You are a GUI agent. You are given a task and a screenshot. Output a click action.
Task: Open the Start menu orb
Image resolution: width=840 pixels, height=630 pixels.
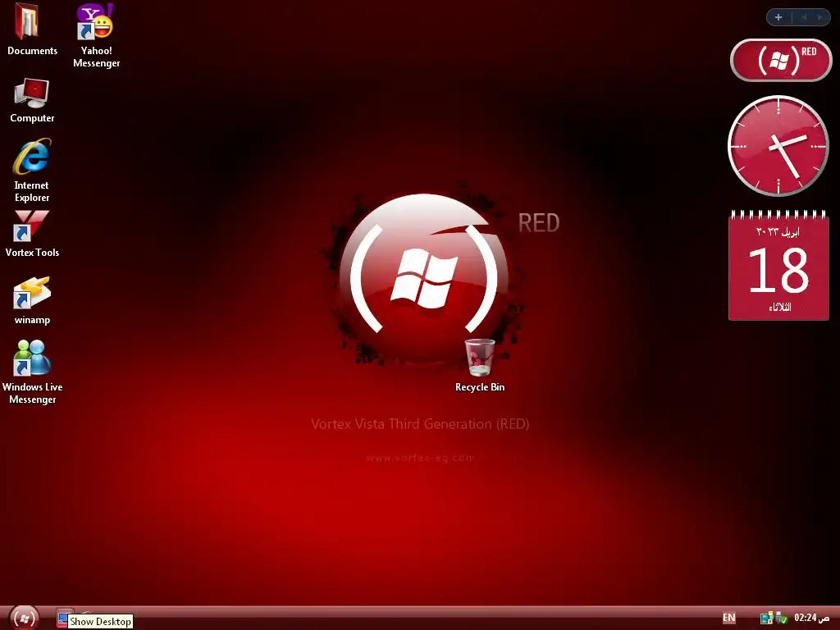24,619
